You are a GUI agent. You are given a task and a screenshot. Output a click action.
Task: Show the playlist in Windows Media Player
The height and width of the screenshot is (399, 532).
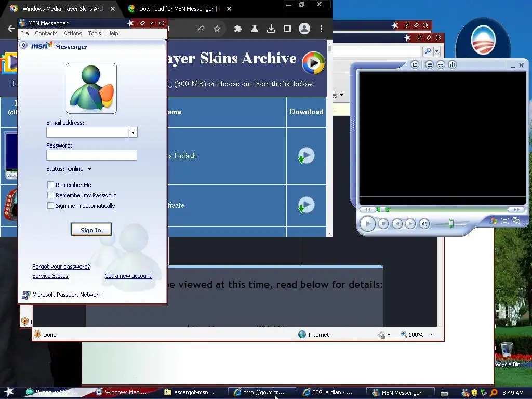[429, 64]
